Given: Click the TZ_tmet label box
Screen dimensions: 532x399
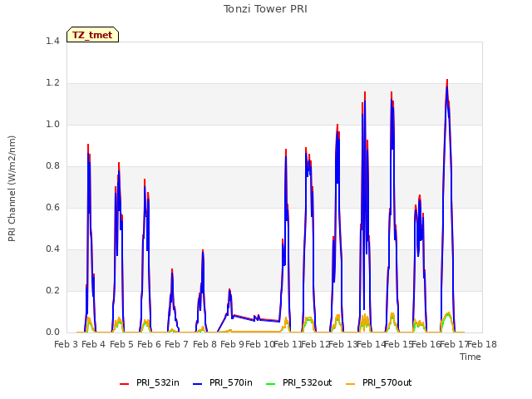Looking at the screenshot, I should click(92, 35).
